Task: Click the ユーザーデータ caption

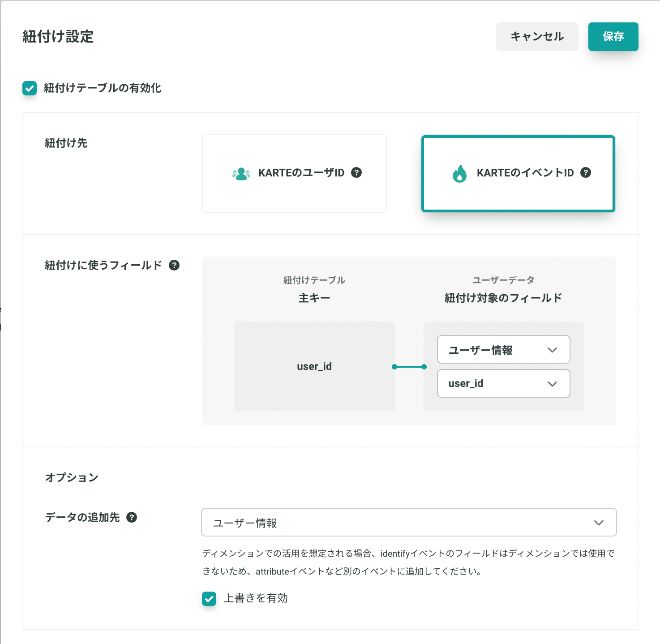Action: [503, 280]
